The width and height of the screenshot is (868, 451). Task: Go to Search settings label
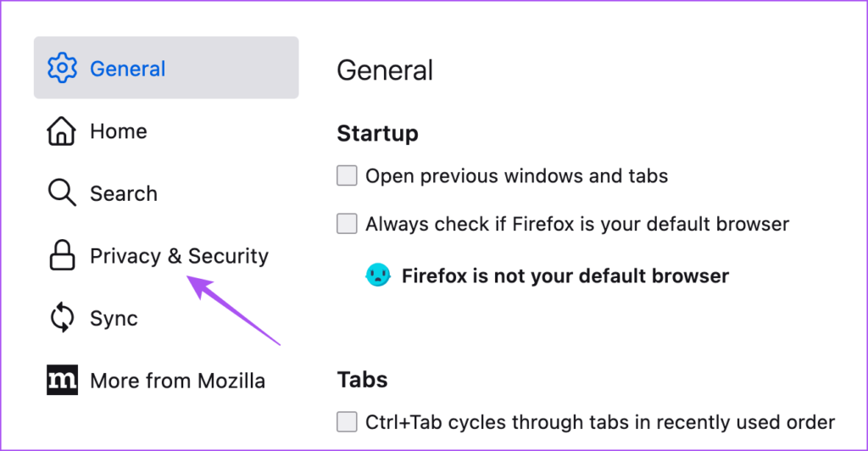[x=124, y=193]
